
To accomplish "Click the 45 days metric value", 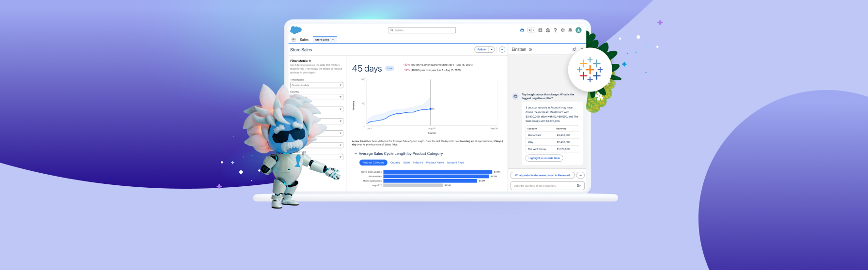I will pos(367,69).
